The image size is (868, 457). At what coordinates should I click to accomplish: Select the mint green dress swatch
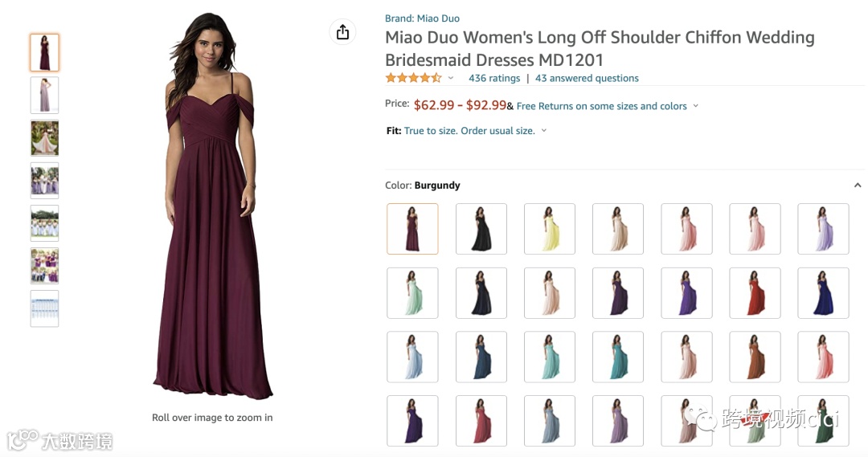coord(412,293)
